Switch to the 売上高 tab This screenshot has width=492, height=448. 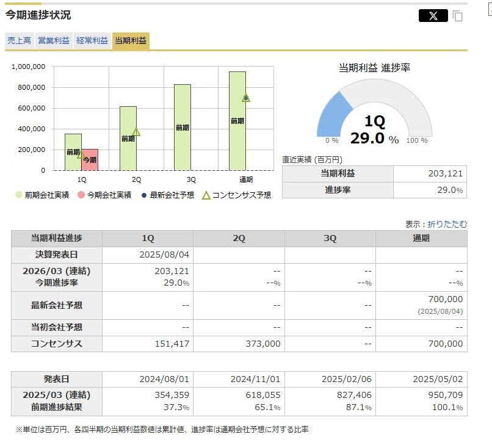pos(20,40)
